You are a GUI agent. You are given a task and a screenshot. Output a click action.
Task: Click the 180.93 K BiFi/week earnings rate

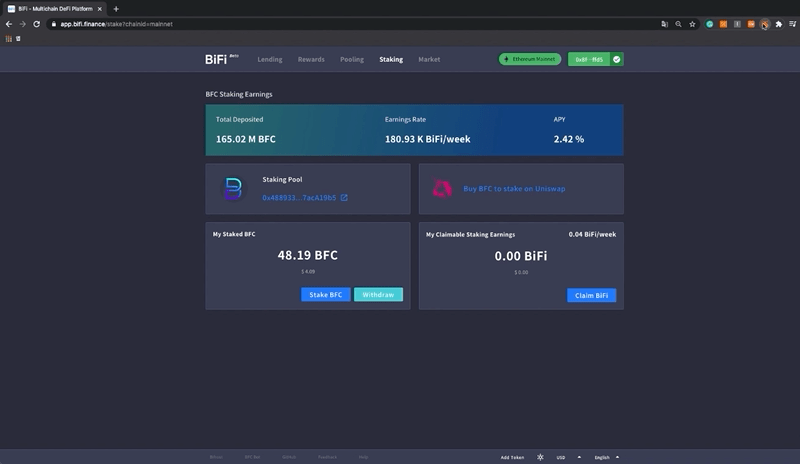(x=428, y=139)
